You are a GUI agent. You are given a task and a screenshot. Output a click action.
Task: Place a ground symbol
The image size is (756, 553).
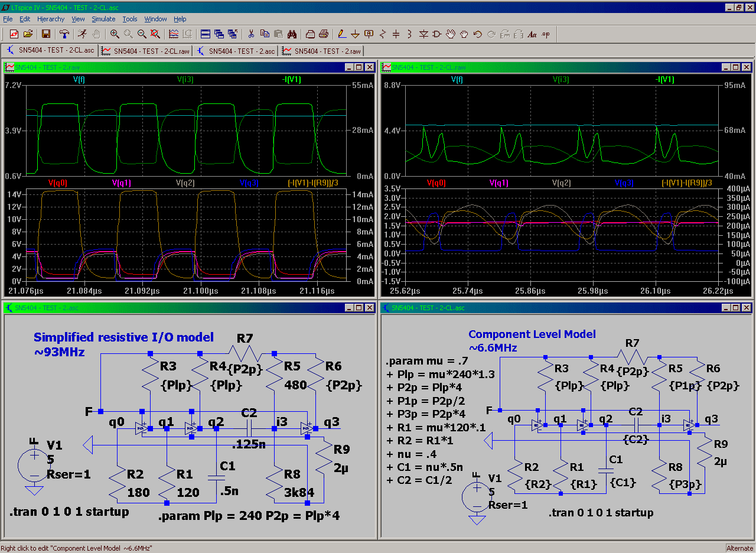point(355,34)
